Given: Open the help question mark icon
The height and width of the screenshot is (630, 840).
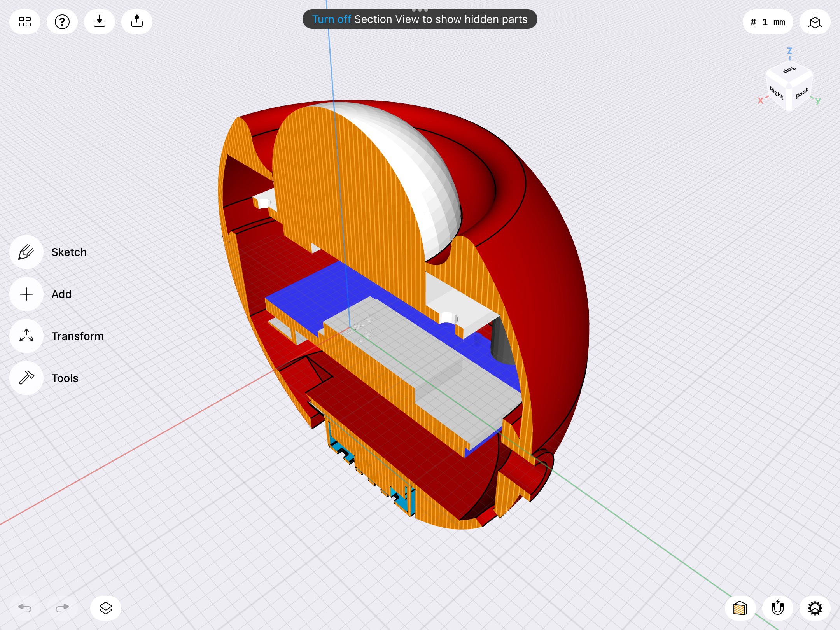Looking at the screenshot, I should click(x=62, y=22).
